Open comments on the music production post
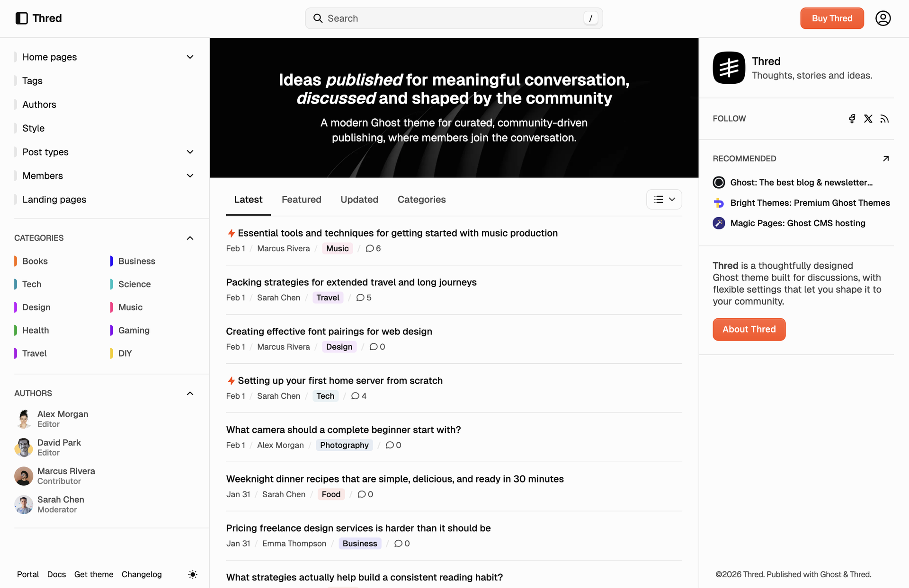This screenshot has width=909, height=588. point(373,248)
